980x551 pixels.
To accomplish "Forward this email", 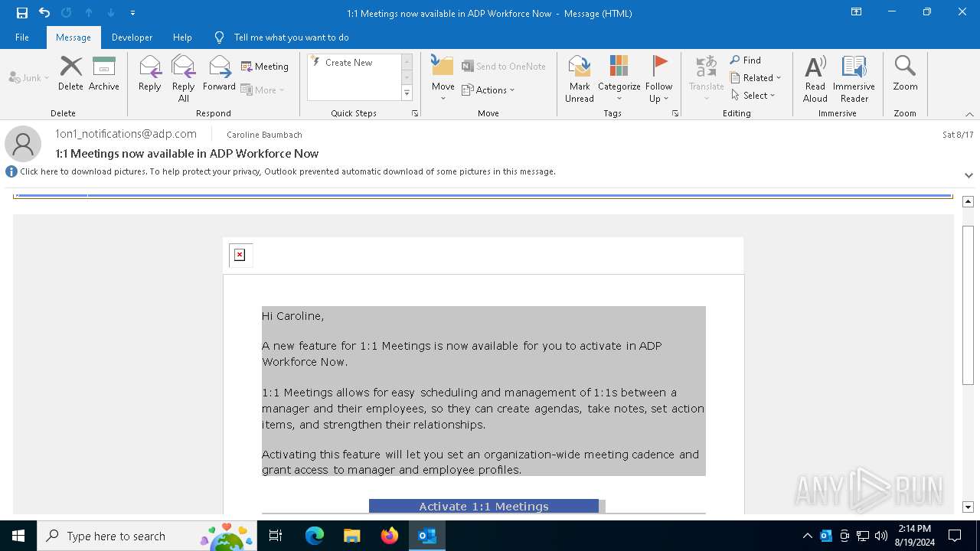I will 219,73.
